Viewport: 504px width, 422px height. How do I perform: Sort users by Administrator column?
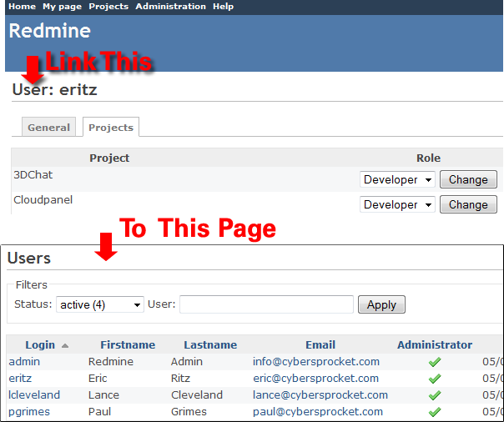point(435,344)
